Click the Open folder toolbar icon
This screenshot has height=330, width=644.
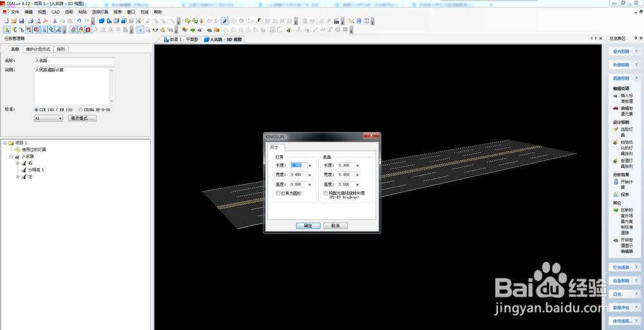tap(14, 21)
